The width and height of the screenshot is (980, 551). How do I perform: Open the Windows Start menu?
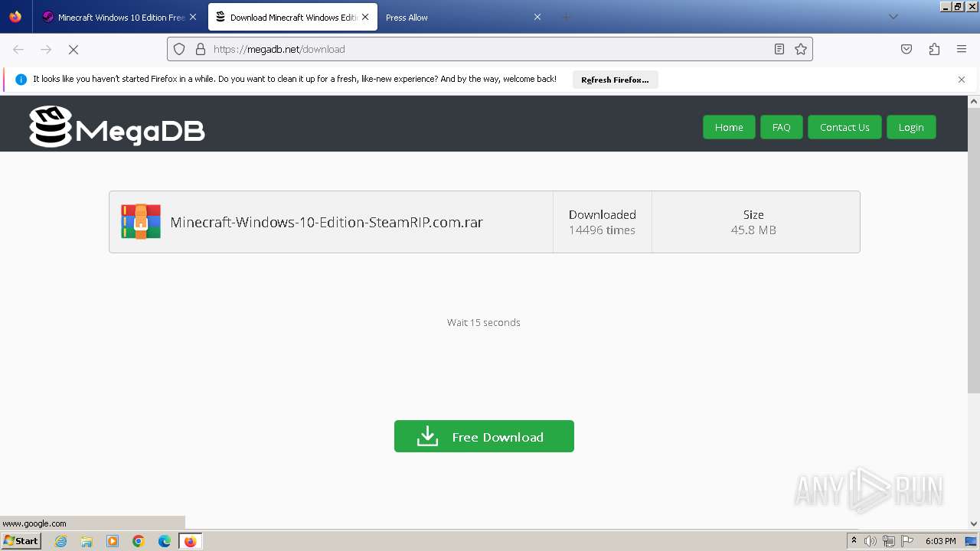point(21,540)
